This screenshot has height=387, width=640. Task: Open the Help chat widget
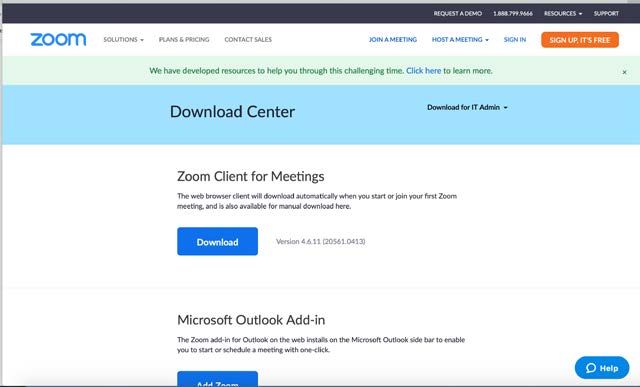[x=602, y=368]
